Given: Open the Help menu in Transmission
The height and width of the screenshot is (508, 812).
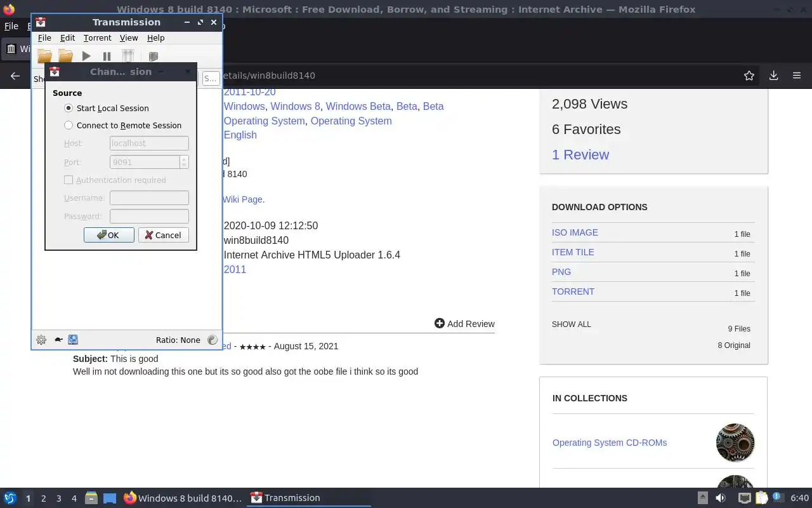Looking at the screenshot, I should [x=155, y=38].
